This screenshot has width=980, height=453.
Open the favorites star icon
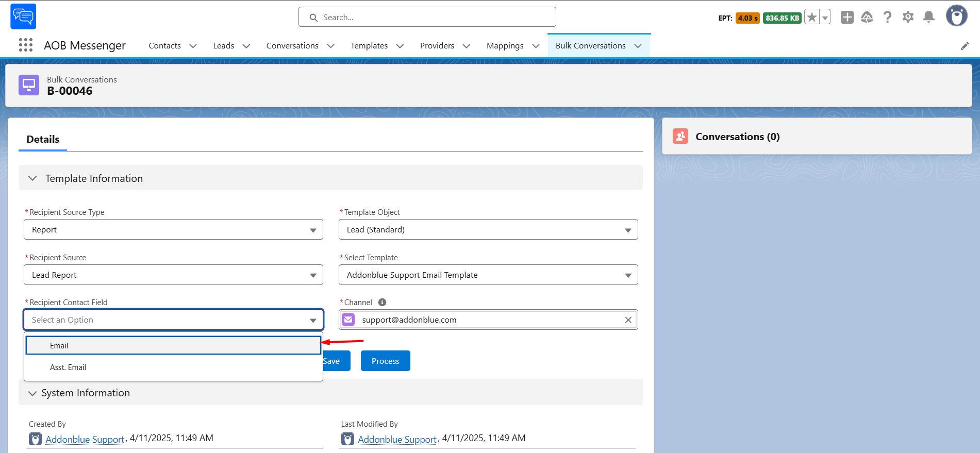[812, 18]
